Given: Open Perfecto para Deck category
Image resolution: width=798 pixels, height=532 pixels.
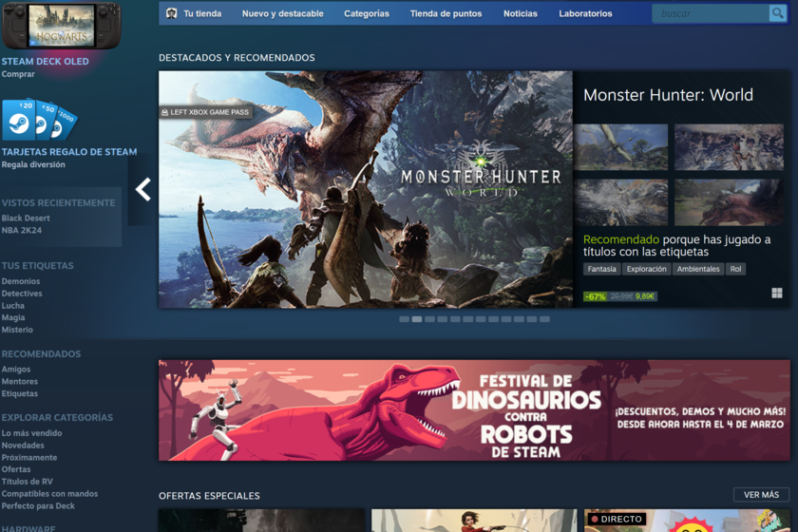Looking at the screenshot, I should click(x=38, y=506).
